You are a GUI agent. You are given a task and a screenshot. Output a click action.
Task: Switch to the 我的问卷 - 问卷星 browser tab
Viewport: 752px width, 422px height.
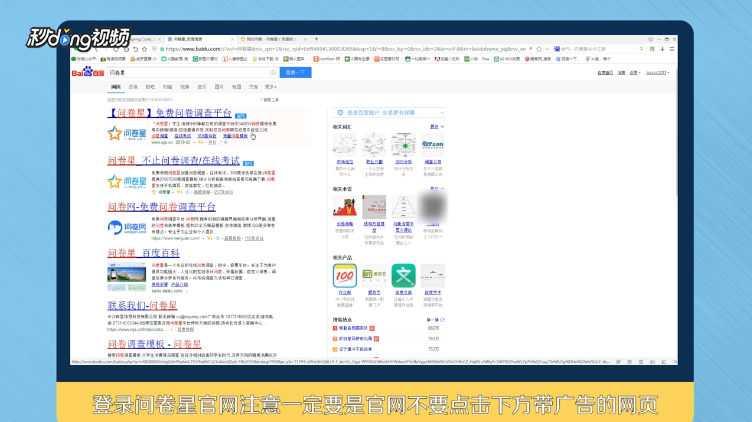(273, 39)
